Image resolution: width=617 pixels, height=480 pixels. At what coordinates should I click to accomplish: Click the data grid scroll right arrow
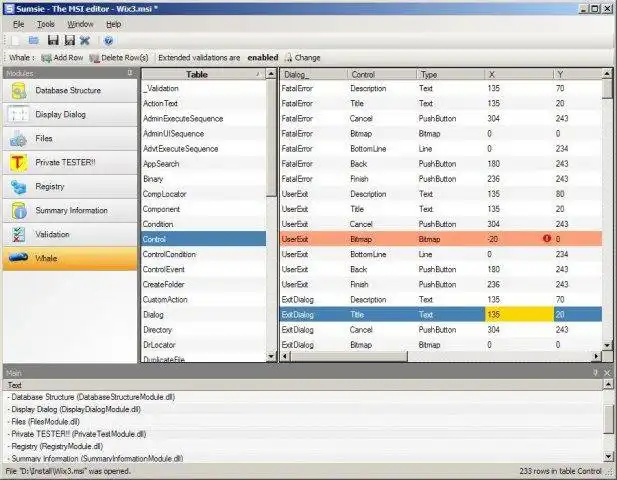pyautogui.click(x=597, y=356)
